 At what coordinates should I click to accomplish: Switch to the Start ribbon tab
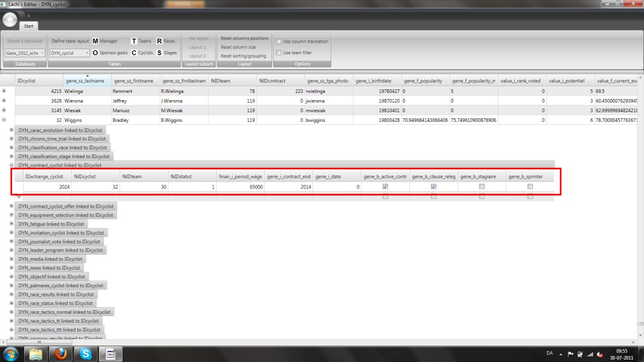click(x=28, y=26)
